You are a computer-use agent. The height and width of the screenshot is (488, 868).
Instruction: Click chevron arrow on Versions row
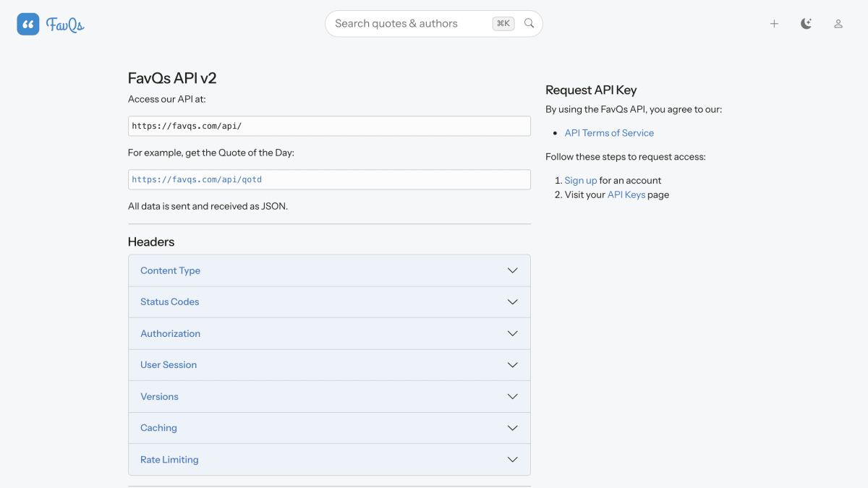pos(513,396)
